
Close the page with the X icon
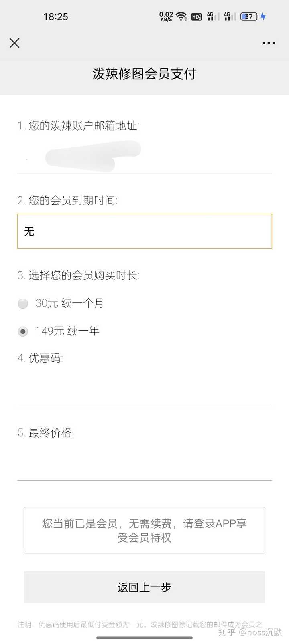tap(14, 43)
